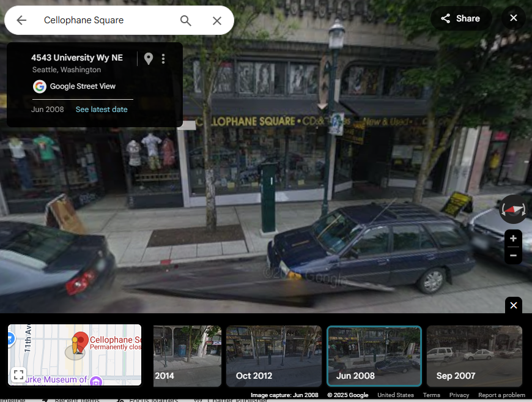Screen dimensions: 532x402
Task: Click the Google Street View attribution
Action: pyautogui.click(x=75, y=86)
